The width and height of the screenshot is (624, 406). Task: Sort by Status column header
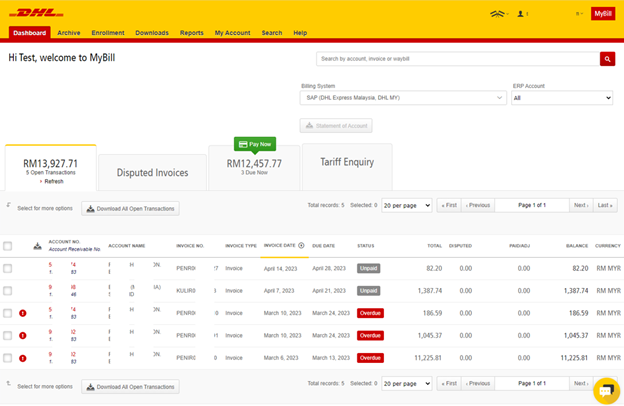pyautogui.click(x=365, y=246)
